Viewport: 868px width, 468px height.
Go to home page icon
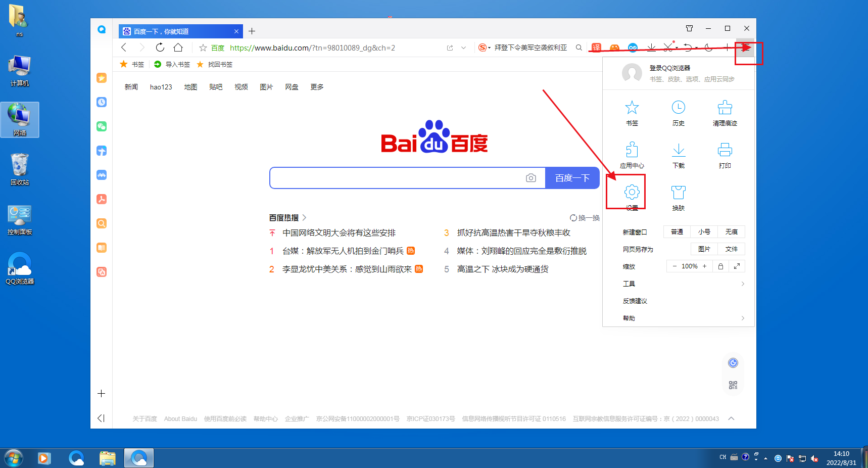pyautogui.click(x=178, y=48)
